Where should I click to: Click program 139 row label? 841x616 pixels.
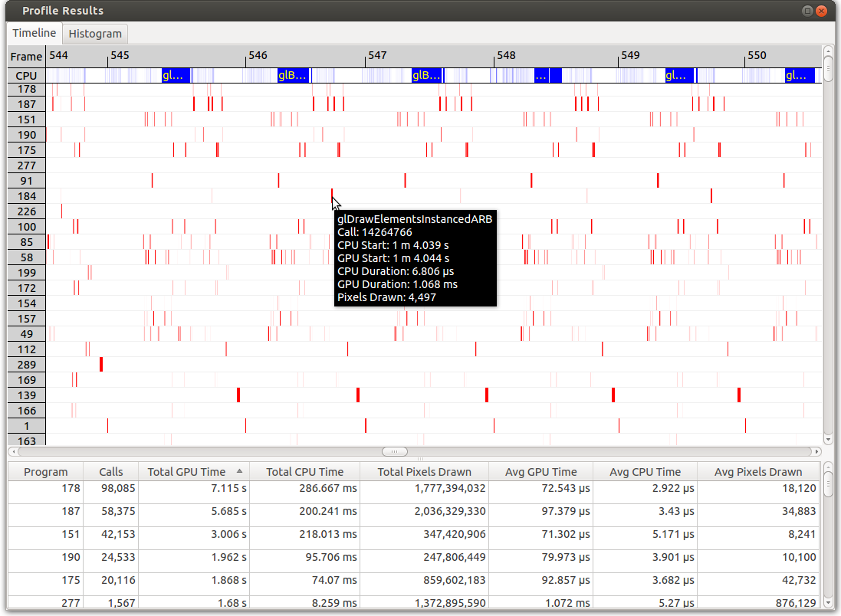tap(27, 395)
